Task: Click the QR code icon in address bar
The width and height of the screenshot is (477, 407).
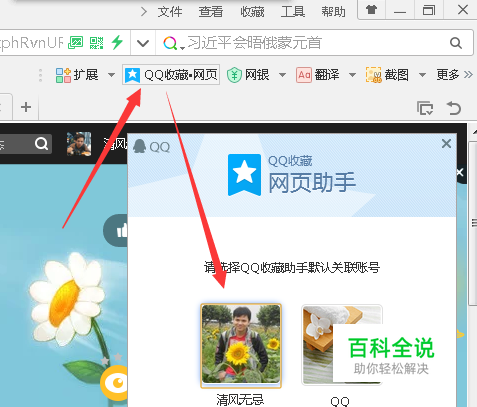Action: tap(96, 43)
